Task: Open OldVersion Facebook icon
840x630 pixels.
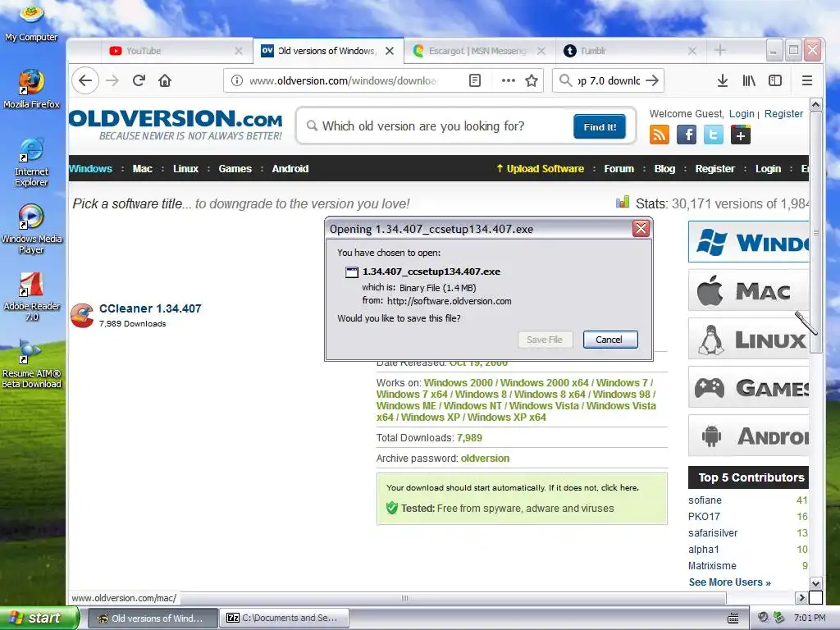Action: [687, 135]
